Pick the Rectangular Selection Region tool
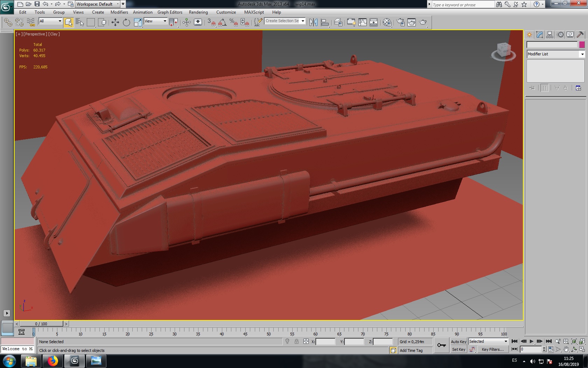Image resolution: width=588 pixels, height=368 pixels. (91, 22)
